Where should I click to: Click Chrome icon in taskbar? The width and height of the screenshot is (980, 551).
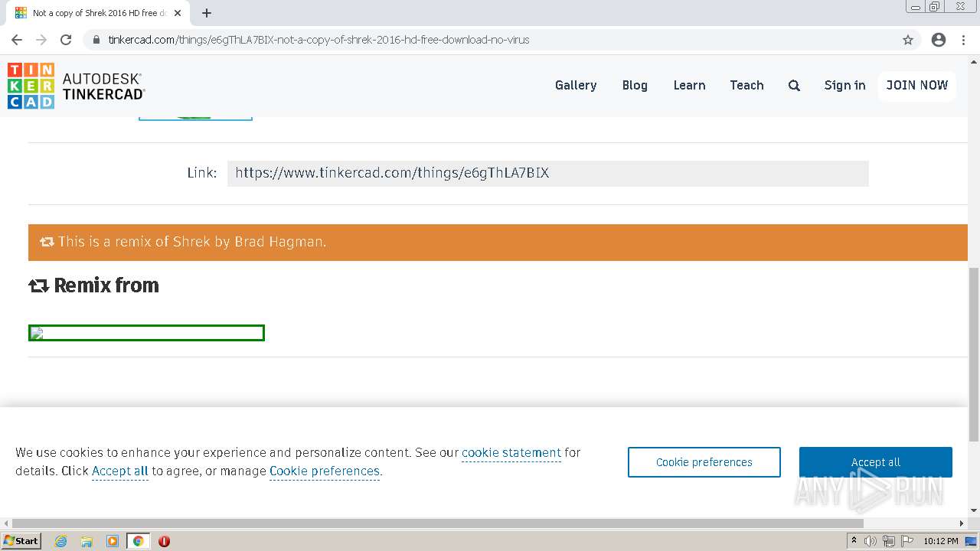tap(139, 541)
